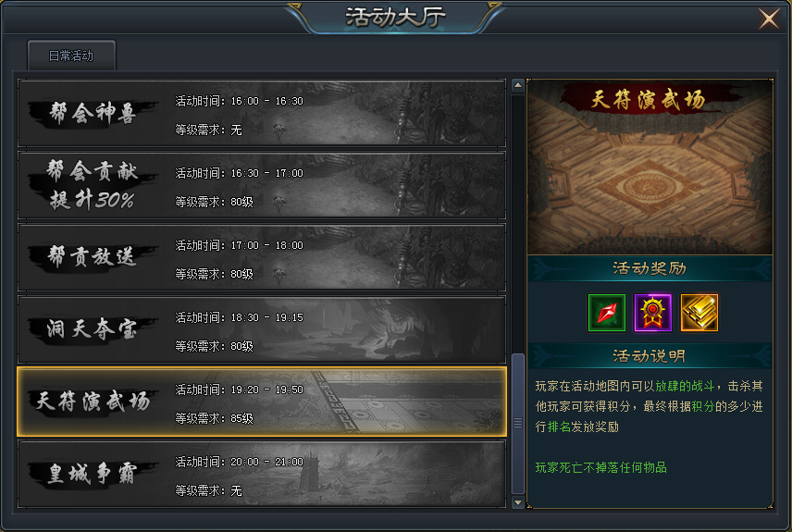Viewport: 792px width, 532px height.
Task: Click the red gem reward icon
Action: pos(607,313)
